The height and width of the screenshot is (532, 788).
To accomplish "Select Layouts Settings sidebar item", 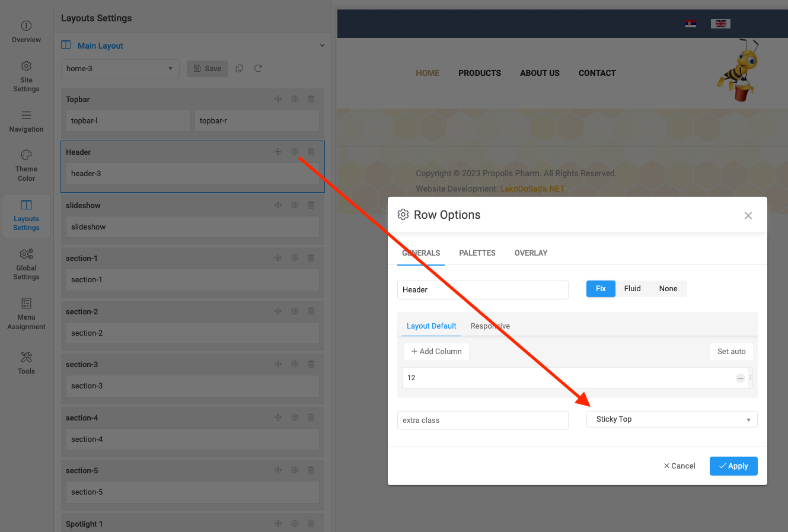I will tap(26, 216).
